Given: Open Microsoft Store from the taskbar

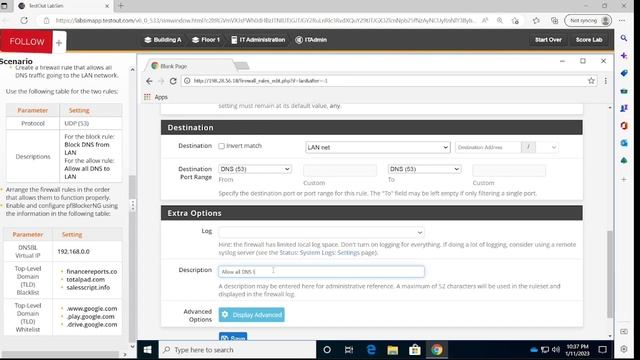Looking at the screenshot, I should 415,350.
